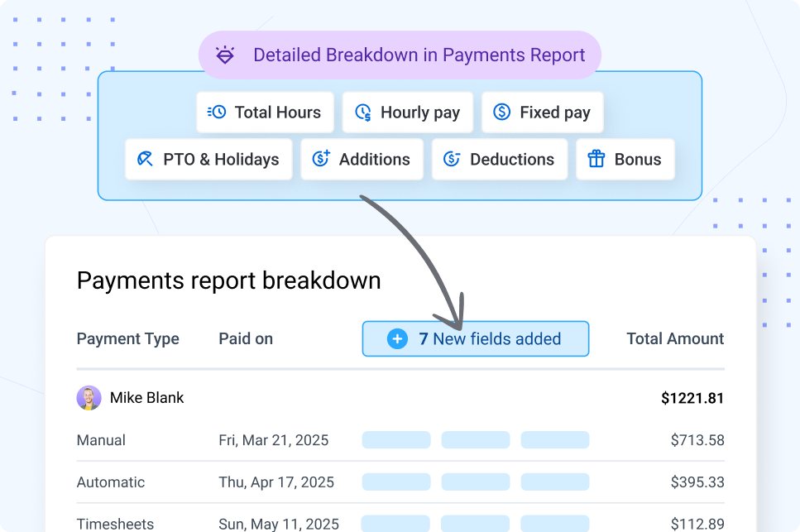
Task: Click the Deductions dollar-minus icon
Action: click(x=452, y=159)
